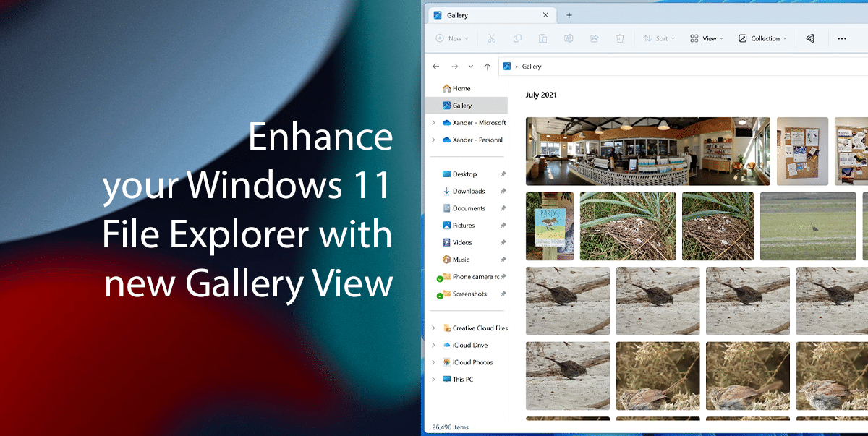
Task: Click the Rename icon in the toolbar
Action: point(569,38)
